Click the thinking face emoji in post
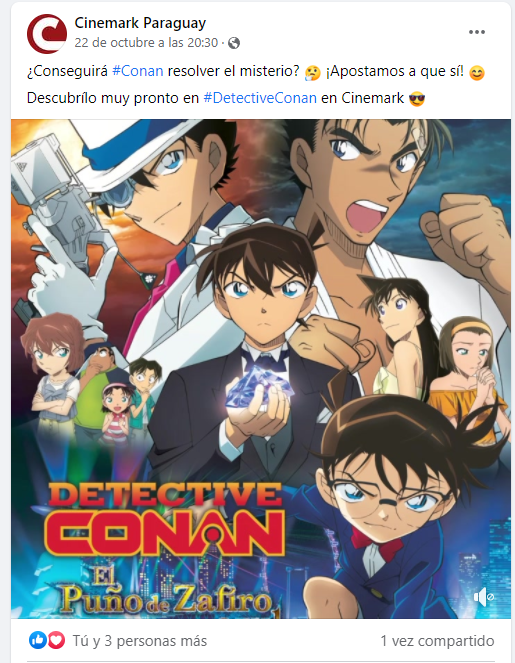515x663 pixels. pyautogui.click(x=312, y=73)
